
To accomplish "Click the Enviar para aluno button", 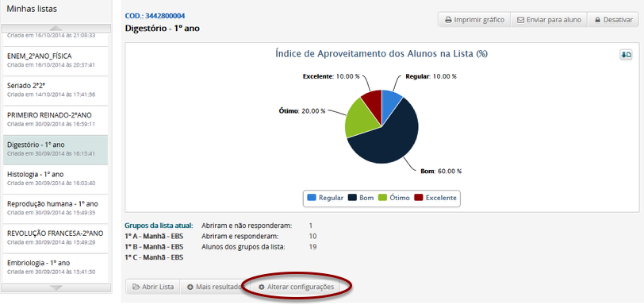I will pyautogui.click(x=549, y=20).
